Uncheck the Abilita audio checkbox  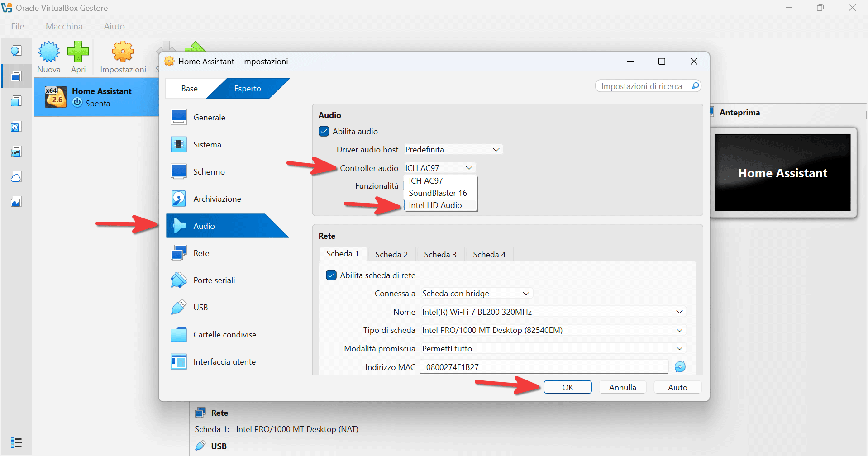click(324, 131)
